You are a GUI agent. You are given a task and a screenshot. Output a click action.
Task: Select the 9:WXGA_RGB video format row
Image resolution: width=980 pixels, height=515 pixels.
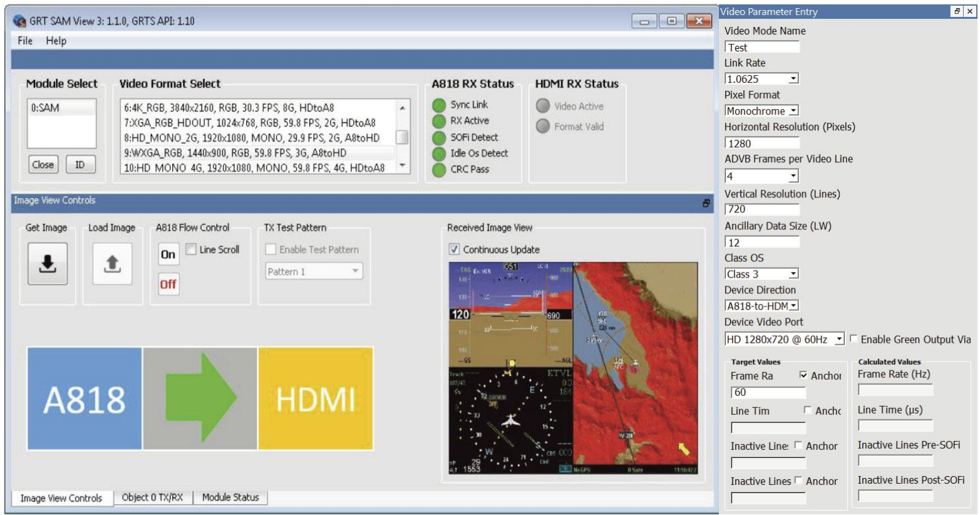coord(258,153)
